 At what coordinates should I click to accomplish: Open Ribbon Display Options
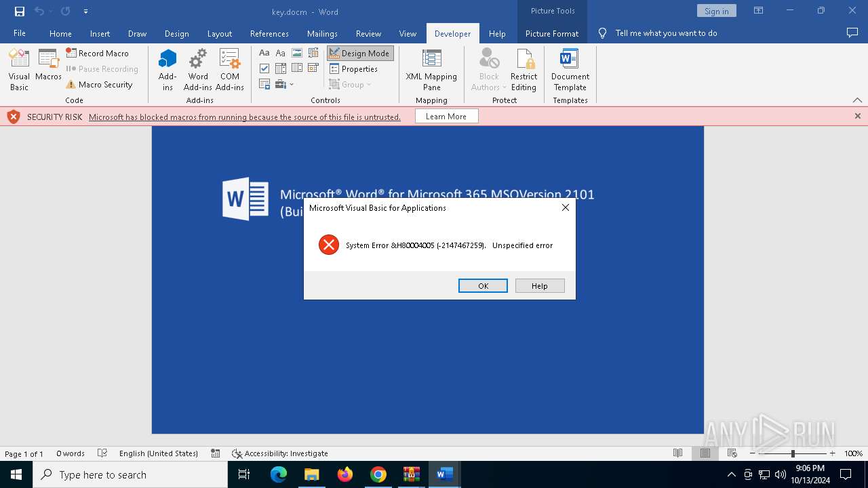[758, 11]
